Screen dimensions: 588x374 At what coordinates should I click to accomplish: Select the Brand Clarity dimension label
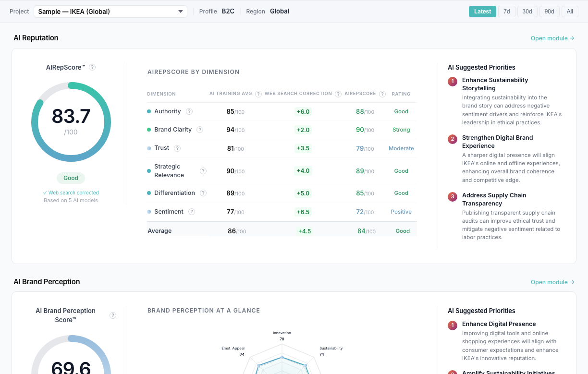tap(173, 130)
